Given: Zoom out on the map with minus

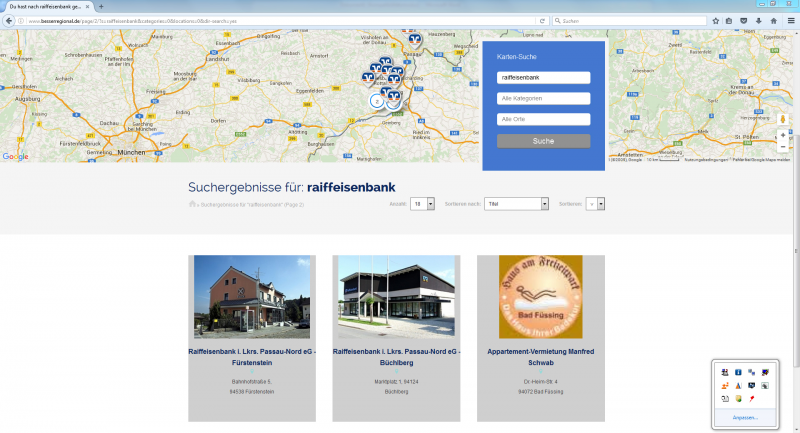Looking at the screenshot, I should pos(782,147).
